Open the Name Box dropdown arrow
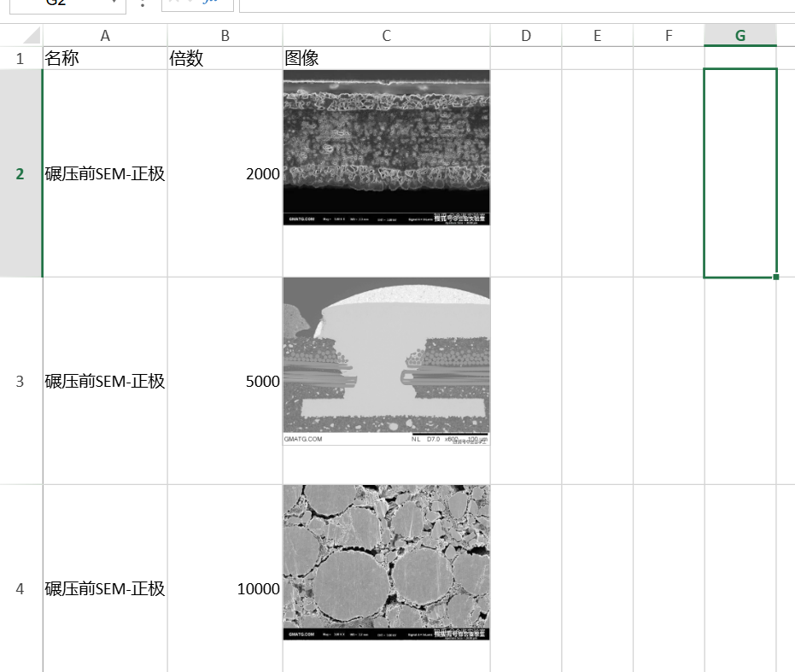 click(115, 3)
